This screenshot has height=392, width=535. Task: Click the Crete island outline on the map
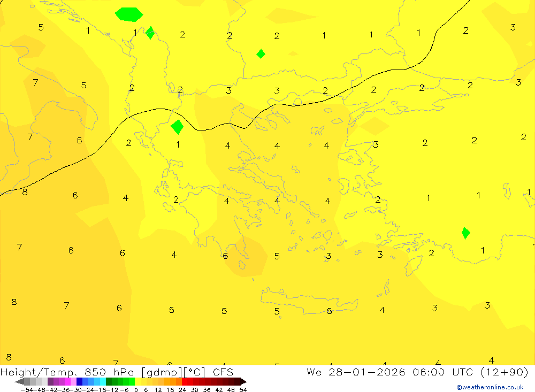coord(309,301)
